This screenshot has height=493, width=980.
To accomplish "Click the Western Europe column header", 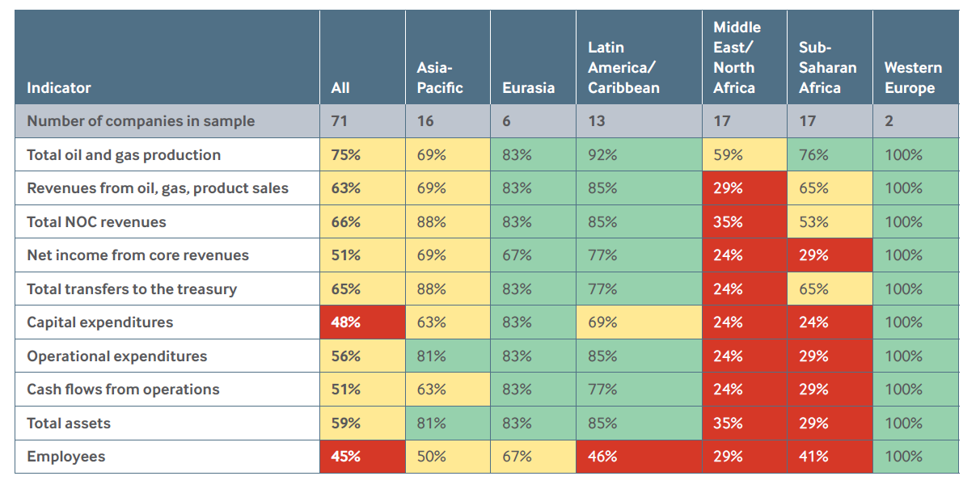I will point(913,78).
